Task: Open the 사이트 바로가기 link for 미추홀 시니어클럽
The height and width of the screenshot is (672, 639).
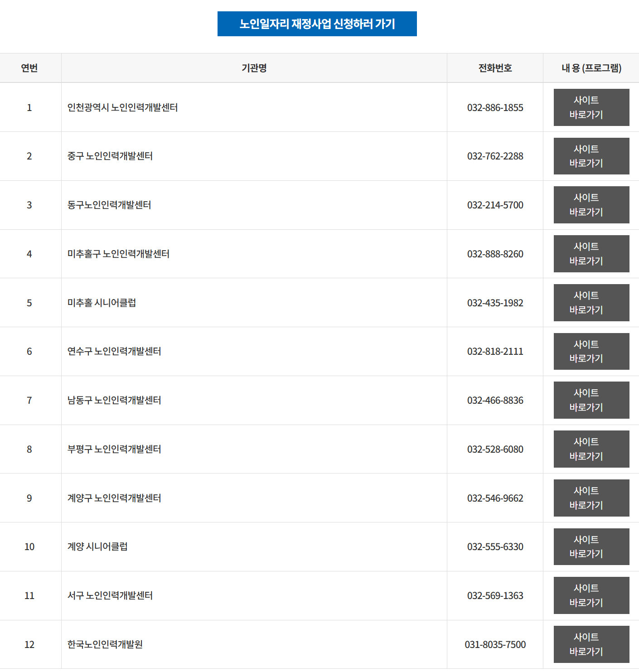Action: point(591,302)
